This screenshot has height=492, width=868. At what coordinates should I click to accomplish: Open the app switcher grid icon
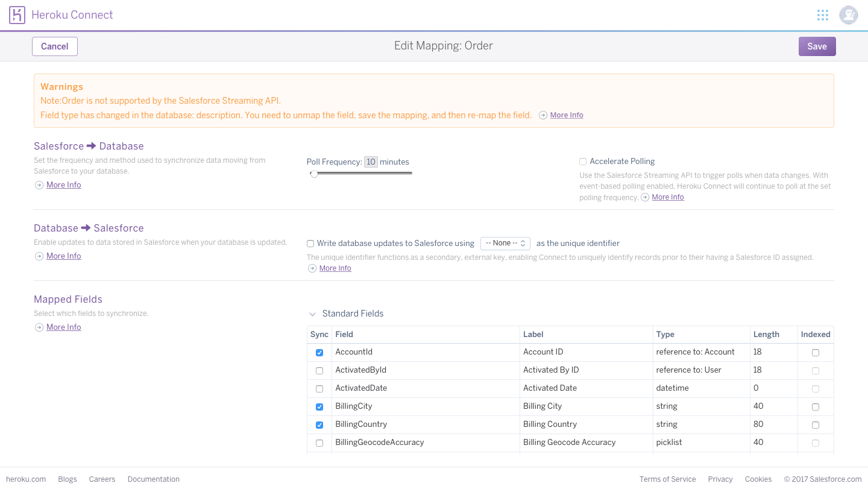(822, 15)
